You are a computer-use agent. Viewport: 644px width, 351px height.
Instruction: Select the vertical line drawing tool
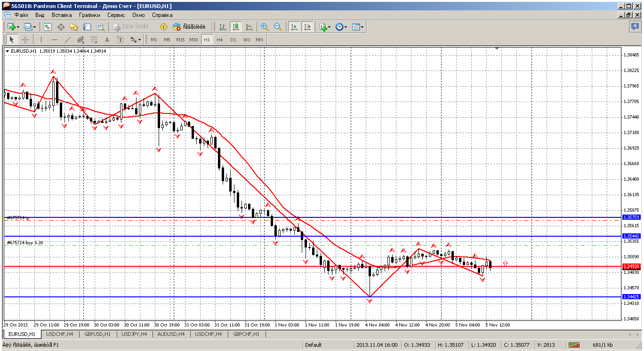(x=41, y=40)
